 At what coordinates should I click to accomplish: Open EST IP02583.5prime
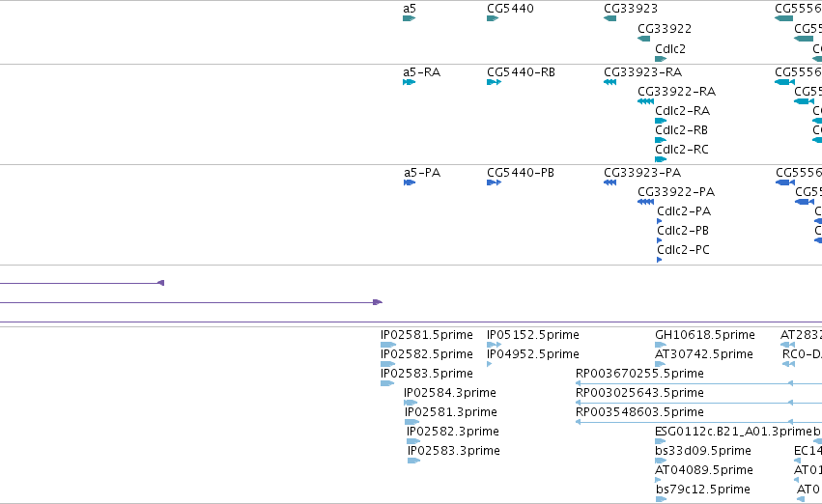(387, 383)
